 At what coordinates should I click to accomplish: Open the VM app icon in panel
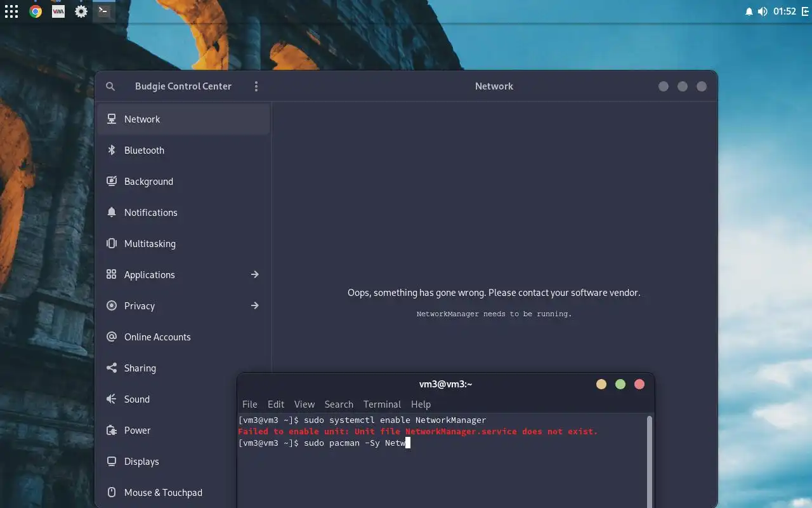pyautogui.click(x=58, y=11)
